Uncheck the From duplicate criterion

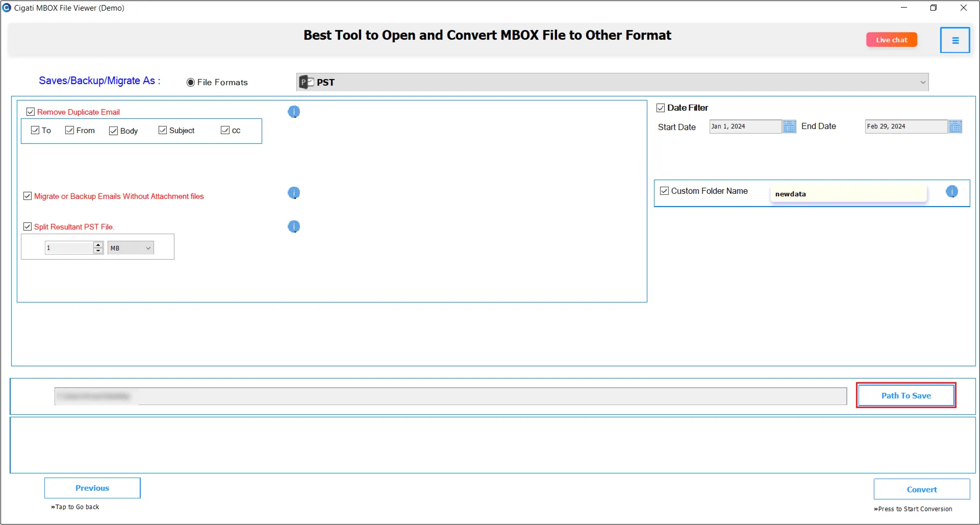(70, 130)
